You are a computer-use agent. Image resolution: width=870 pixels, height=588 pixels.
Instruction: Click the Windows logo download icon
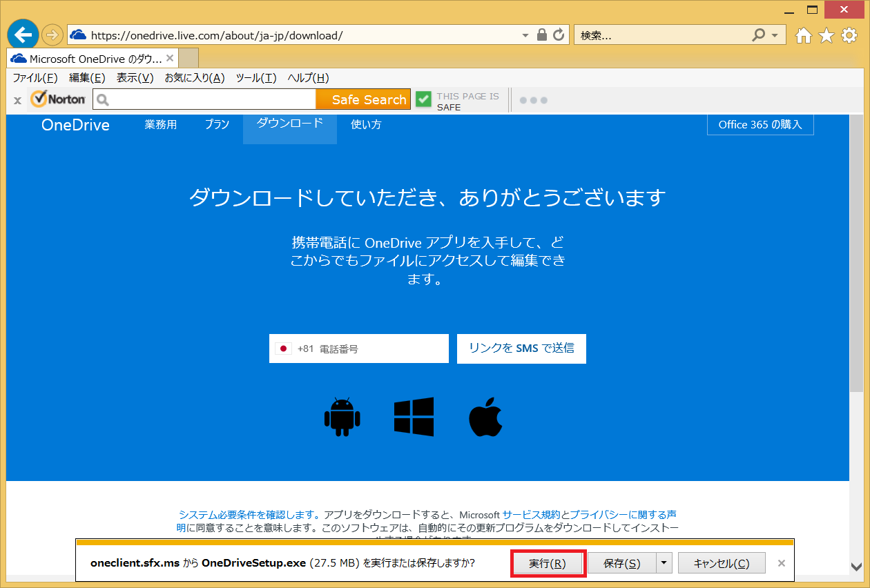pos(414,417)
